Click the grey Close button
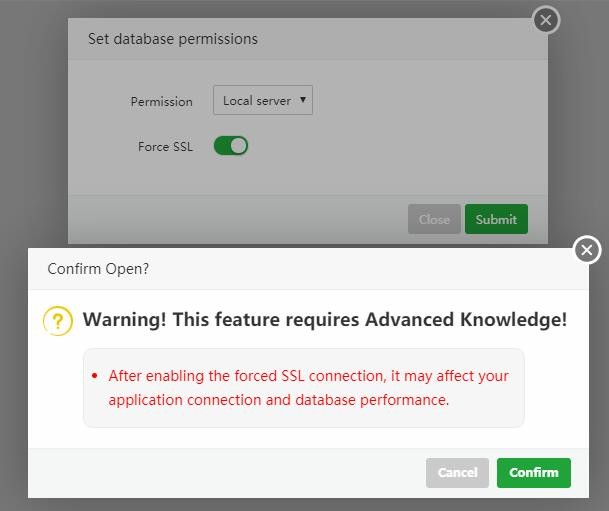The image size is (609, 511). pyautogui.click(x=434, y=220)
